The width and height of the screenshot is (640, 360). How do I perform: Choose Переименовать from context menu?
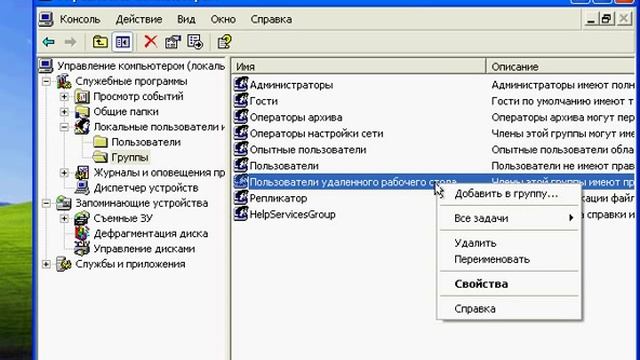tap(509, 259)
